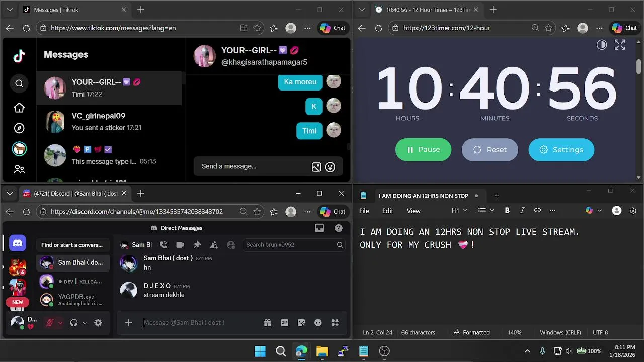This screenshot has height=362, width=644.
Task: Open Copilot Chat in timer browser window
Action: [624, 28]
